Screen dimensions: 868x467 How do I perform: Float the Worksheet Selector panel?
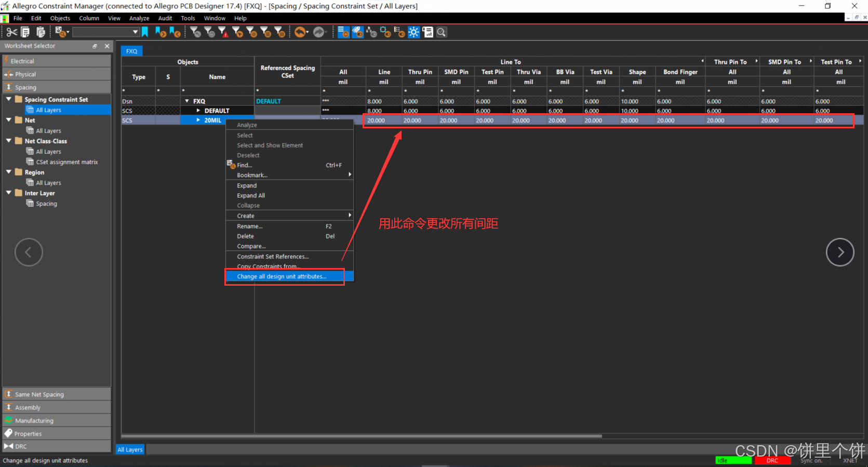click(x=95, y=46)
